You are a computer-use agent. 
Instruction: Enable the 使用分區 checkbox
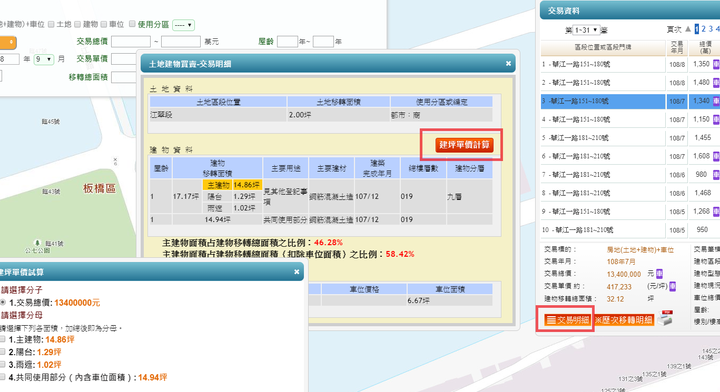point(132,23)
